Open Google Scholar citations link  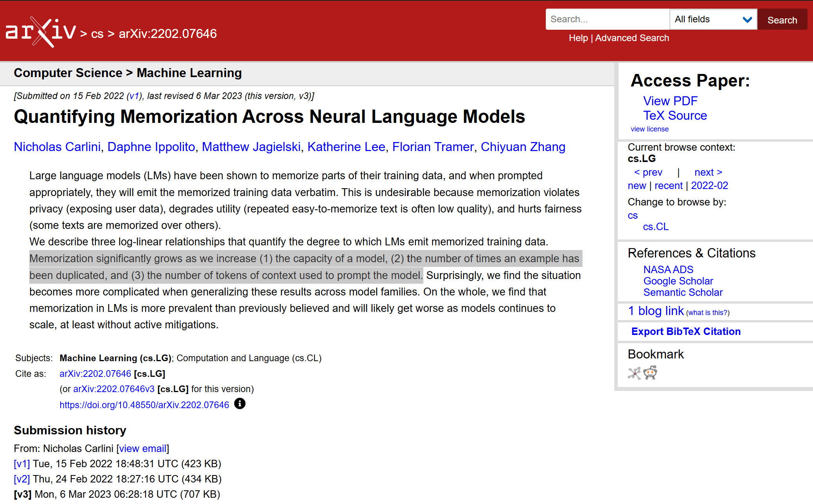pyautogui.click(x=678, y=281)
